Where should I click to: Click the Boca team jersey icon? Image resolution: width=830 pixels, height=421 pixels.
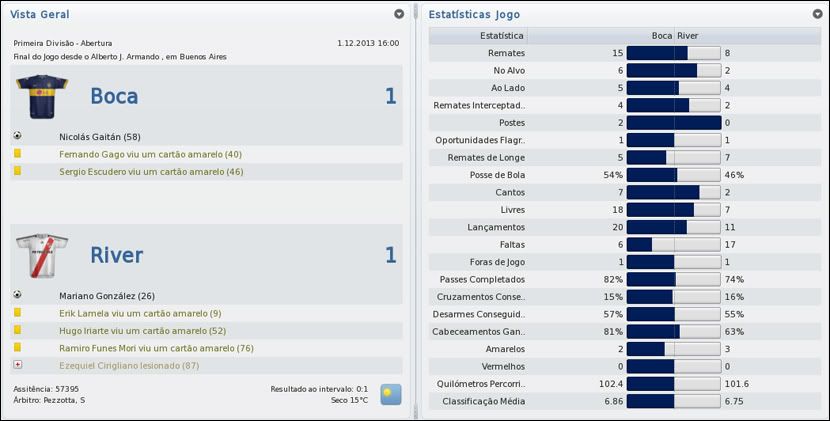(x=41, y=97)
